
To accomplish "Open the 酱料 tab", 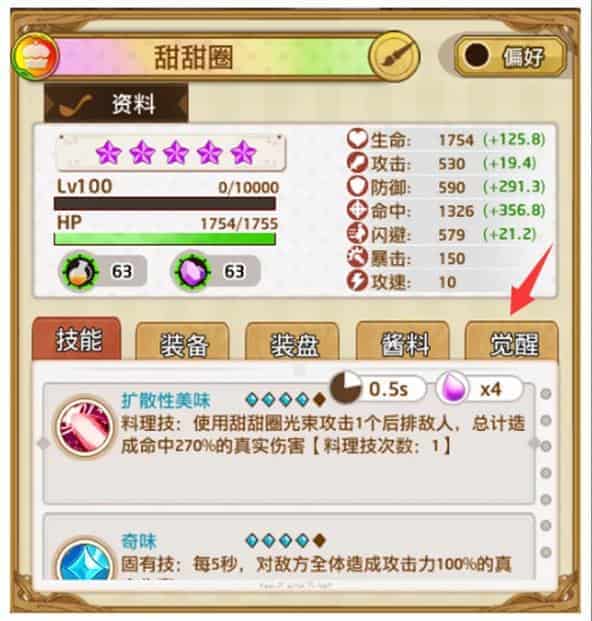I will pyautogui.click(x=404, y=343).
